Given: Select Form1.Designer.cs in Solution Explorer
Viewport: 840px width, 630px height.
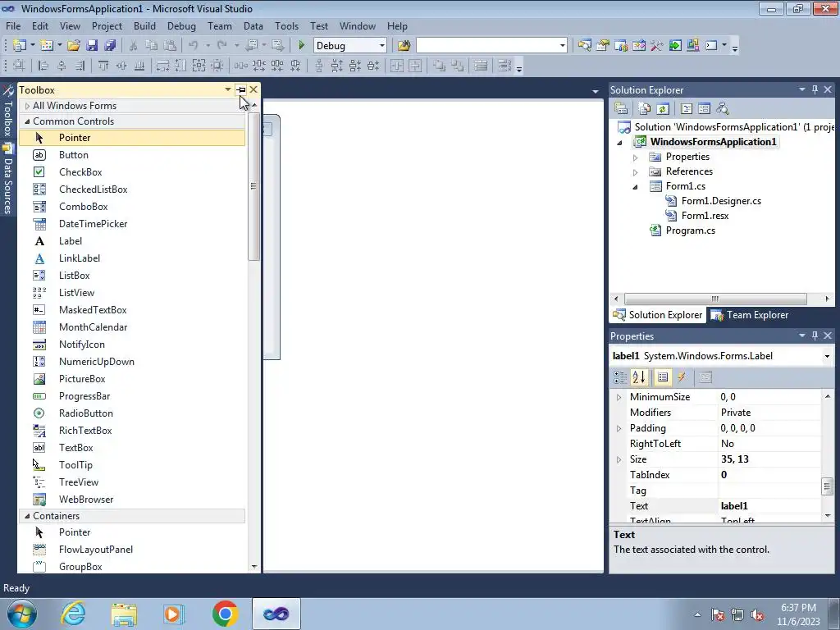Looking at the screenshot, I should (721, 201).
